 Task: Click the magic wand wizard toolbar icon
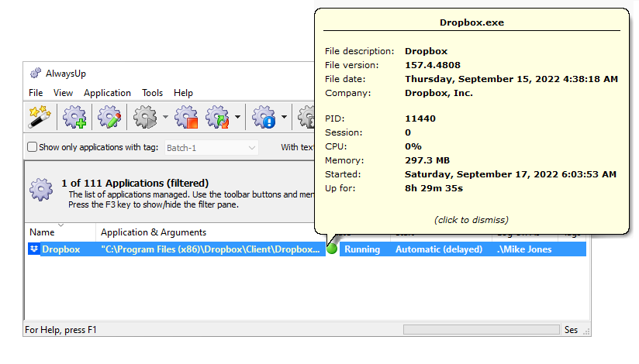click(x=40, y=117)
